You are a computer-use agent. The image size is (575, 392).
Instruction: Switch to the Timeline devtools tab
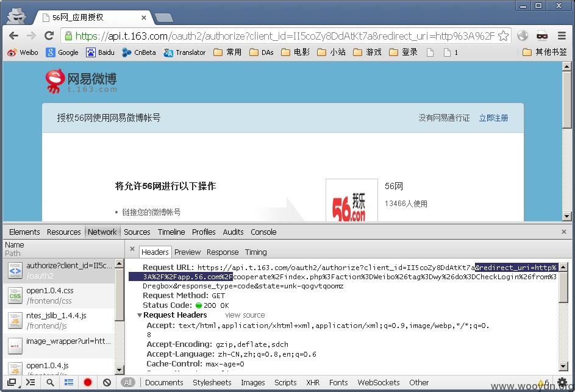tap(171, 232)
